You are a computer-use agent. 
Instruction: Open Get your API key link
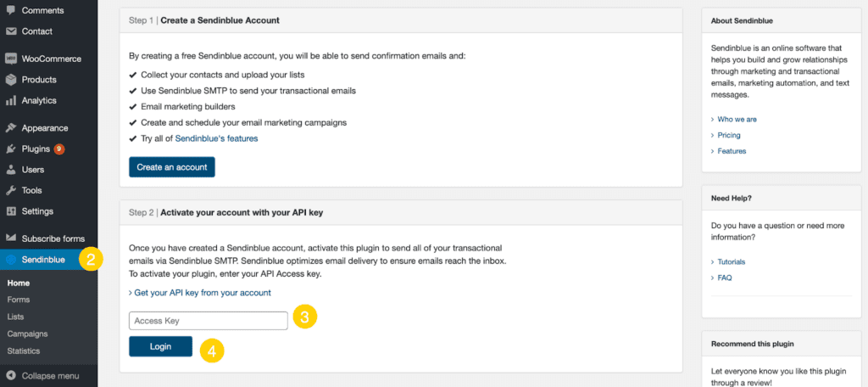pos(200,292)
